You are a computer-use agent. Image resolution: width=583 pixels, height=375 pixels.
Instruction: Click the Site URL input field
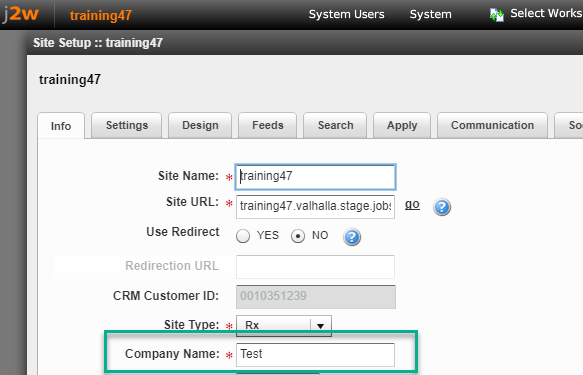click(x=315, y=207)
